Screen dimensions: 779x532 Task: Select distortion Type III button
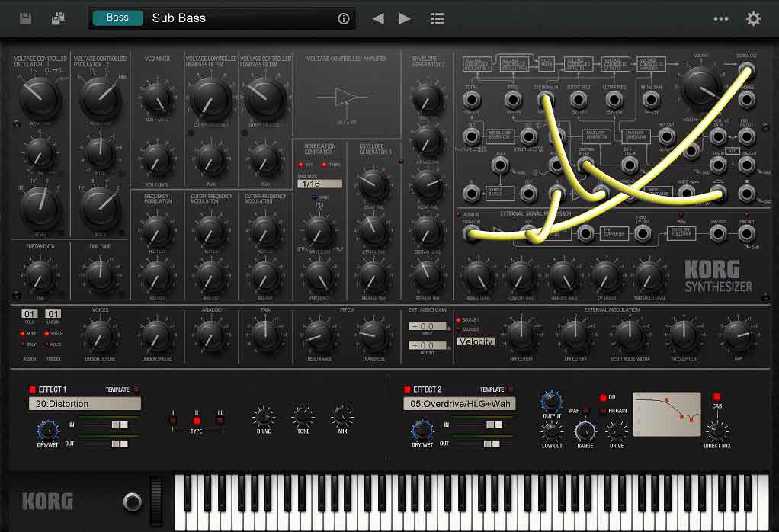tap(220, 421)
